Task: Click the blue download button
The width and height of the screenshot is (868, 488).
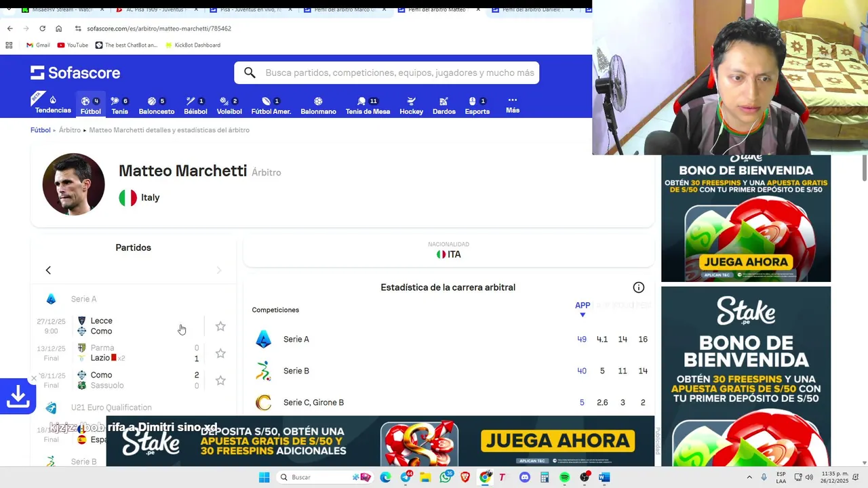Action: tap(18, 396)
